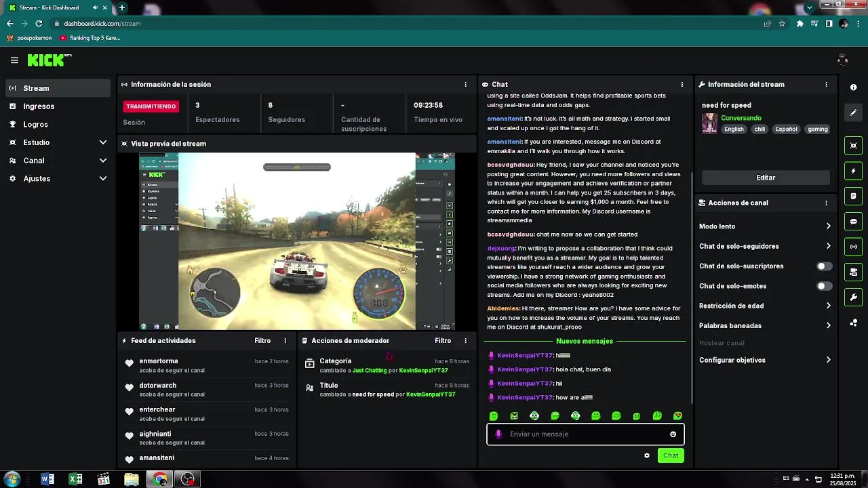Toggle the broadcast signal widget icon in right rail
The image size is (868, 488).
(853, 247)
